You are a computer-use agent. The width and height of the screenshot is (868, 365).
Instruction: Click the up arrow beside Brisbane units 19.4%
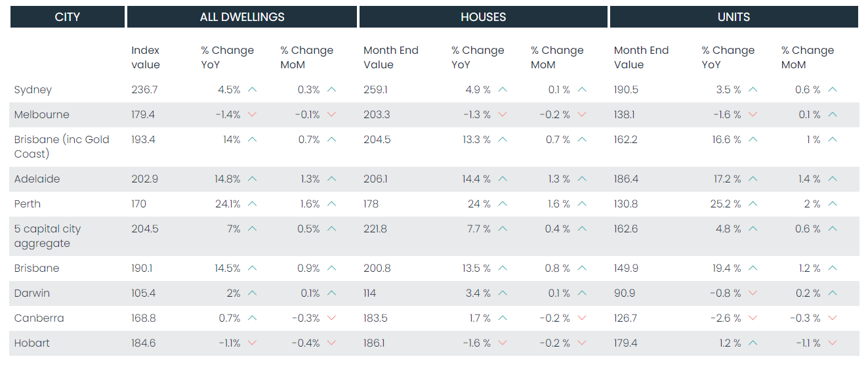[x=753, y=268]
